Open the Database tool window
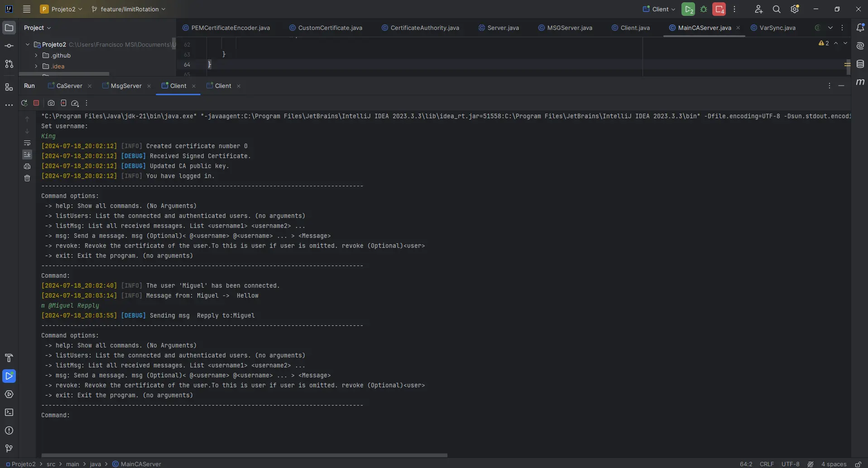This screenshot has width=868, height=468. tap(860, 64)
